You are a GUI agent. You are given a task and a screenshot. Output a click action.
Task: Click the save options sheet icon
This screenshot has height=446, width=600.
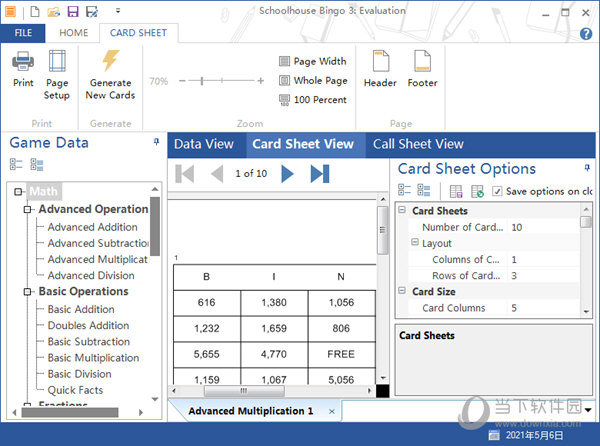tap(456, 191)
